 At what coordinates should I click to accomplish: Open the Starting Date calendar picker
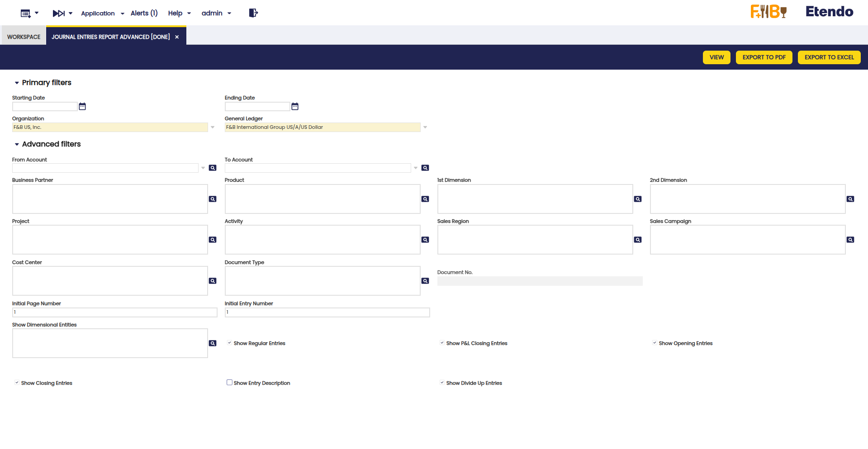click(82, 106)
